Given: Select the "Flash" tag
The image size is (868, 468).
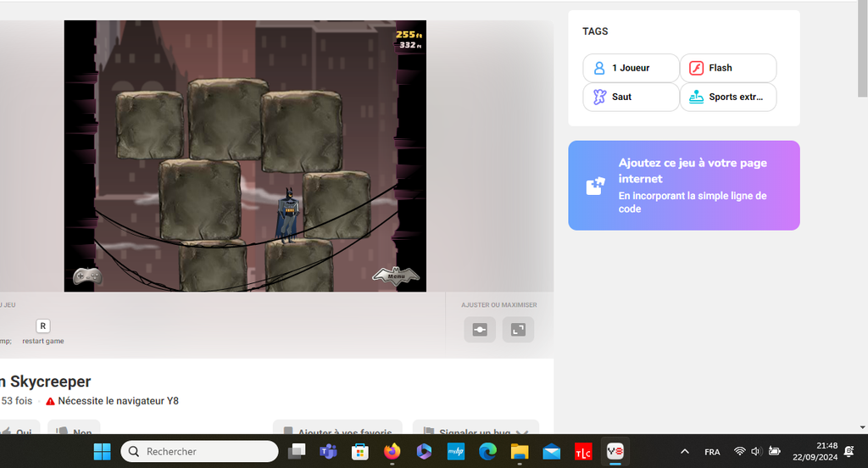Looking at the screenshot, I should tap(727, 68).
